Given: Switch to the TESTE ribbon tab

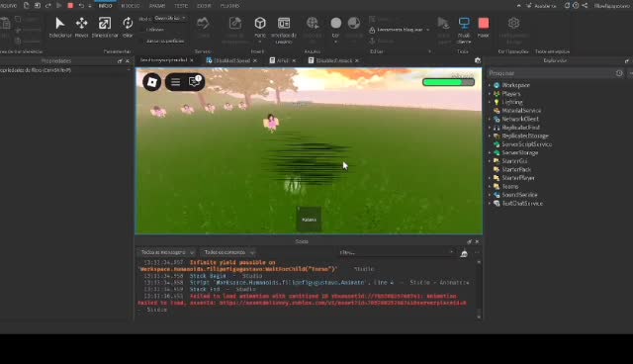Looking at the screenshot, I should (181, 6).
